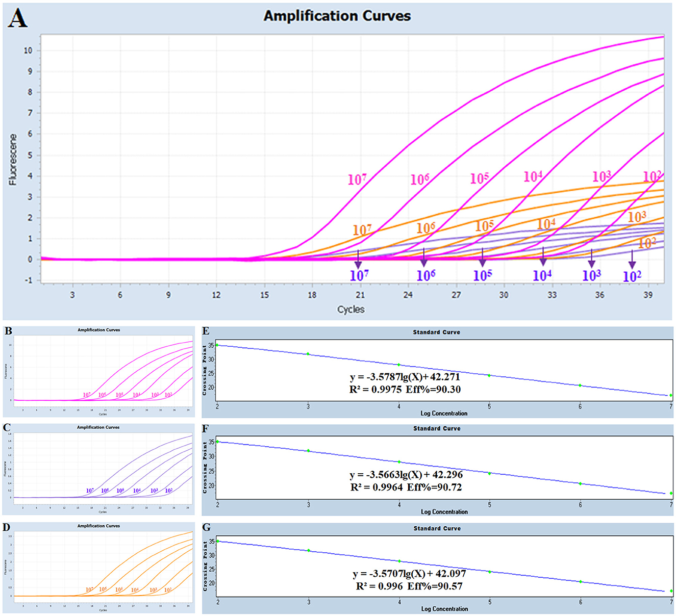The height and width of the screenshot is (616, 676).
Task: Click green data point at log 6 in panel G
Action: [581, 582]
